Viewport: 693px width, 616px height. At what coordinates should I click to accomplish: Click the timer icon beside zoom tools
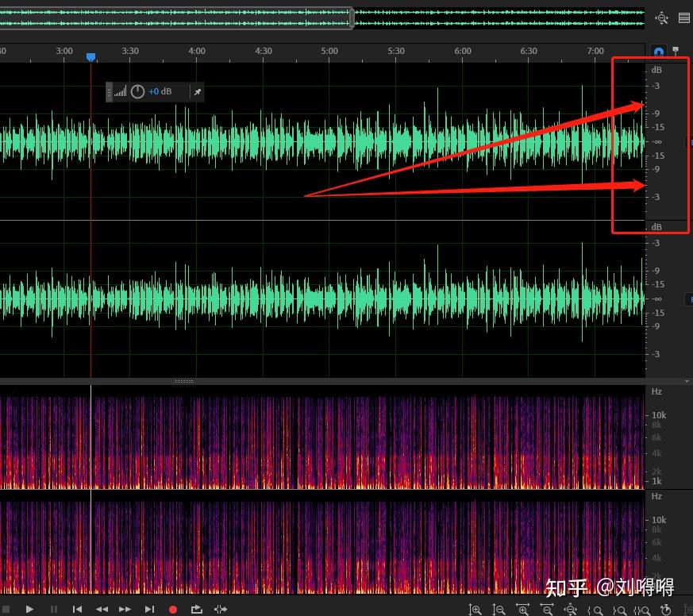pos(667,608)
